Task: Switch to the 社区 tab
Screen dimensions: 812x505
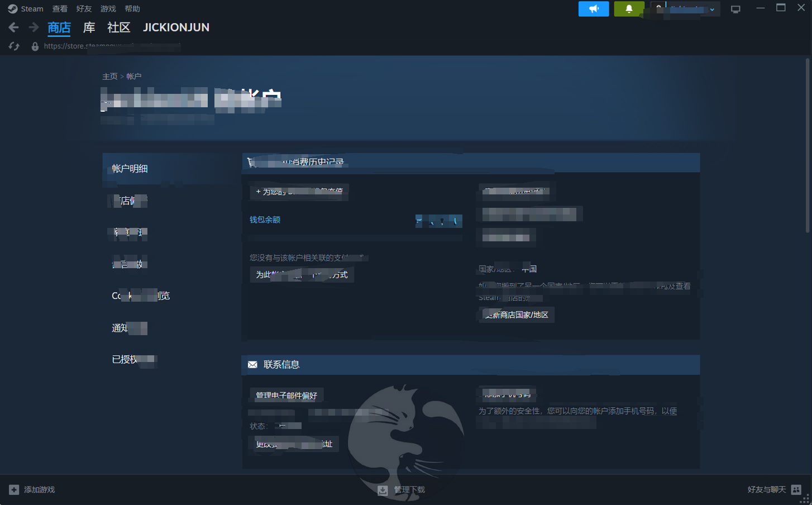Action: click(118, 27)
